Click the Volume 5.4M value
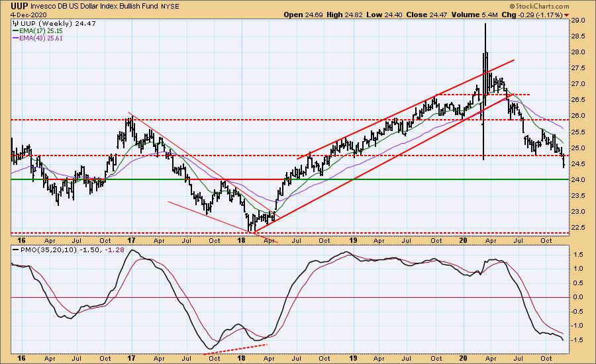The height and width of the screenshot is (364, 596). tap(474, 15)
